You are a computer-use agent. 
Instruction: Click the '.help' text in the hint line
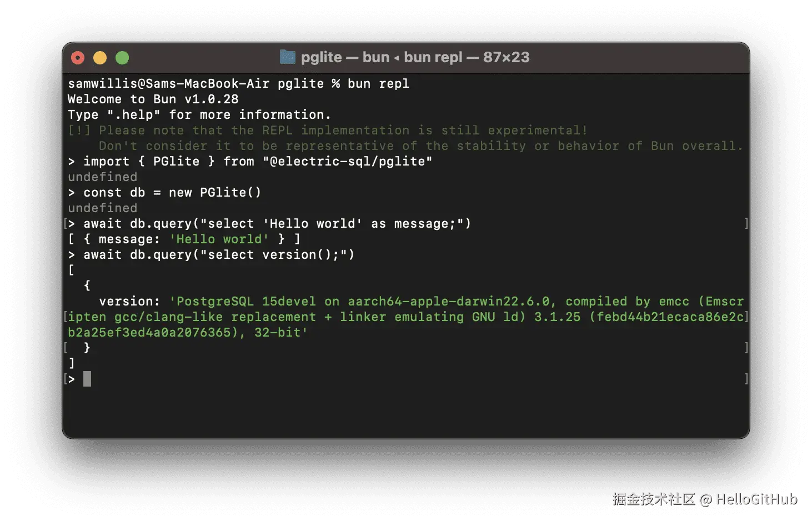(x=134, y=114)
